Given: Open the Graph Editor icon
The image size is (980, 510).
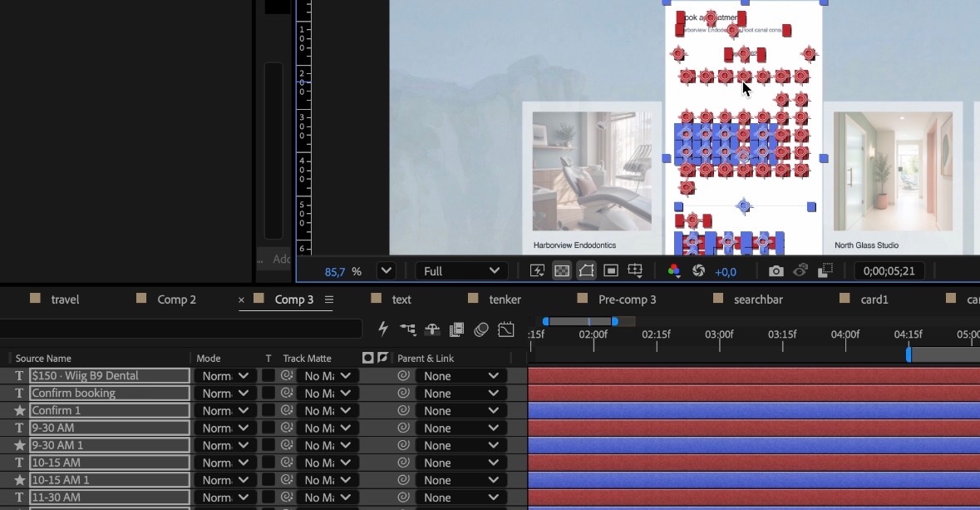Looking at the screenshot, I should tap(505, 329).
